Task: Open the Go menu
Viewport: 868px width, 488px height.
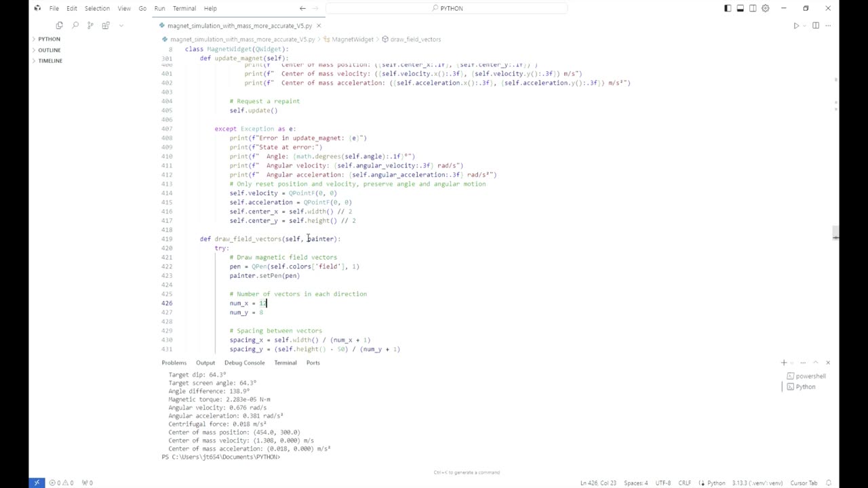Action: point(142,8)
